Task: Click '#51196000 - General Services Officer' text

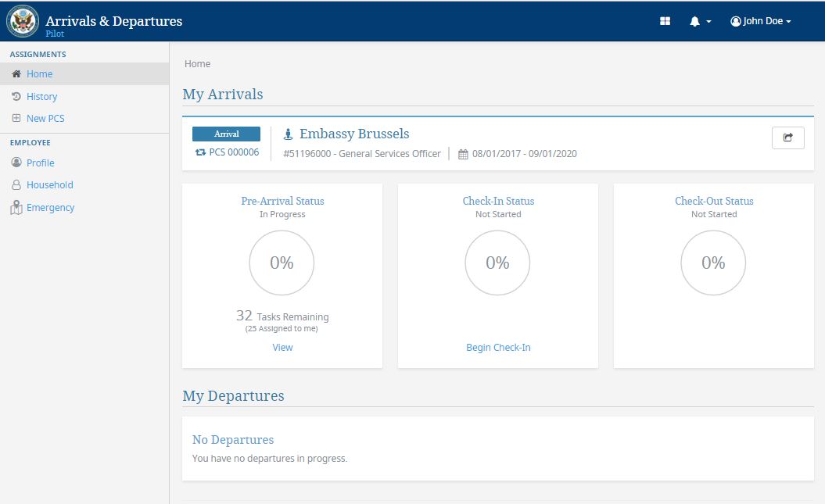Action: [x=362, y=154]
